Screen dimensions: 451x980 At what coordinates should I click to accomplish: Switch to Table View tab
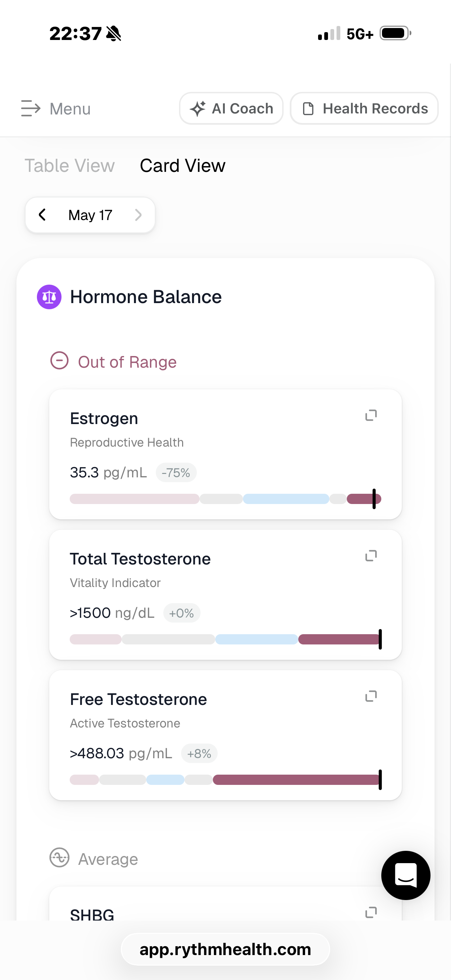(x=70, y=165)
